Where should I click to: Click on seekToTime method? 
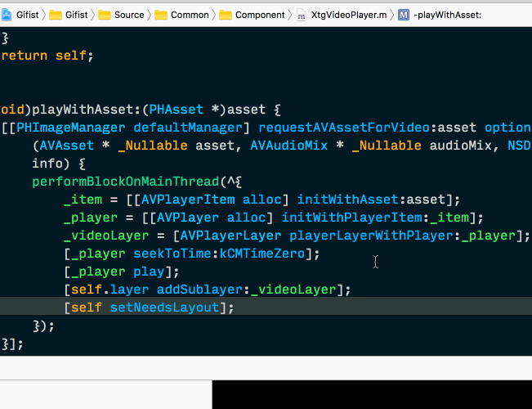(x=174, y=254)
